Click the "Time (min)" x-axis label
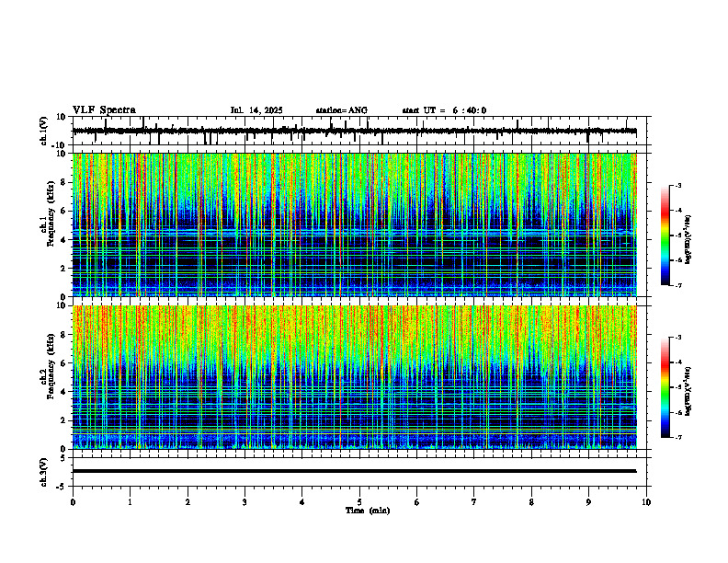 (368, 511)
